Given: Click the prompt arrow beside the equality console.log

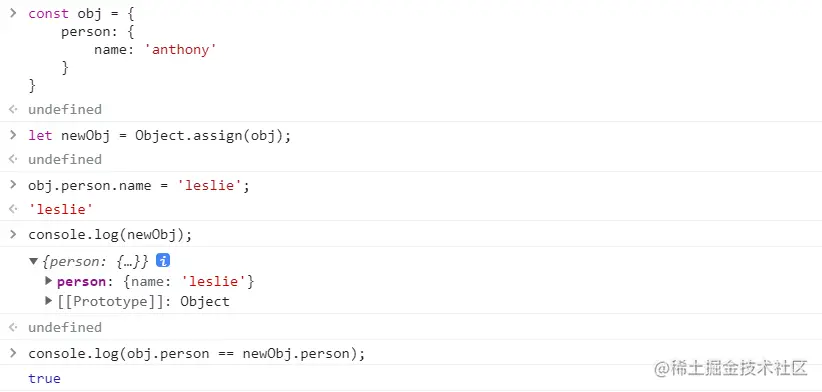Looking at the screenshot, I should click(14, 353).
